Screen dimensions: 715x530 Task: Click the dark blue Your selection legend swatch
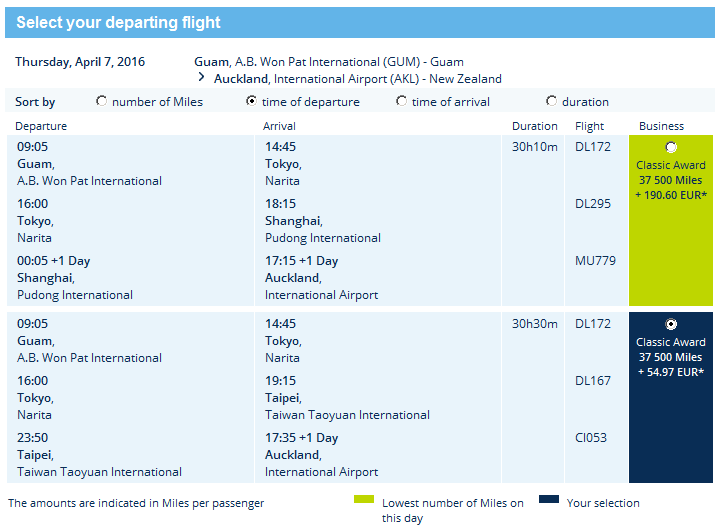549,499
